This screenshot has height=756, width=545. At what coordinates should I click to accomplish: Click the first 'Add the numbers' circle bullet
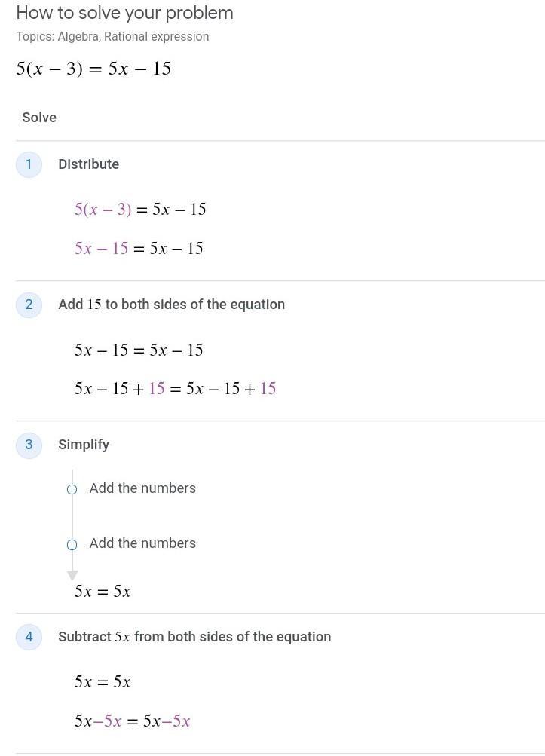click(x=72, y=489)
